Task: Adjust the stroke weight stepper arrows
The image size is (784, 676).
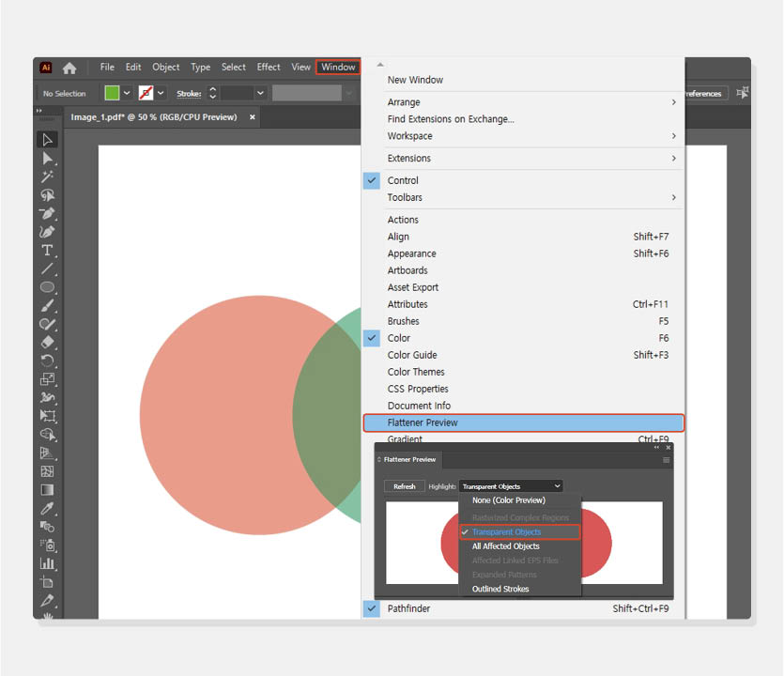Action: coord(212,93)
